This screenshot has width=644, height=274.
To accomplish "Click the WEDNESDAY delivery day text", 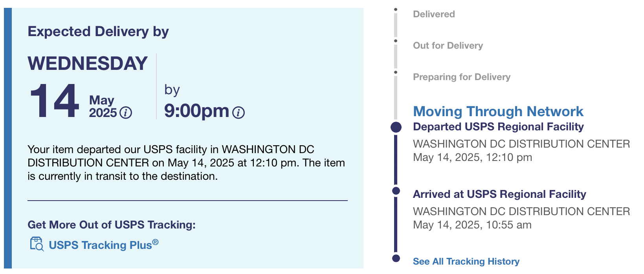I will [x=88, y=64].
